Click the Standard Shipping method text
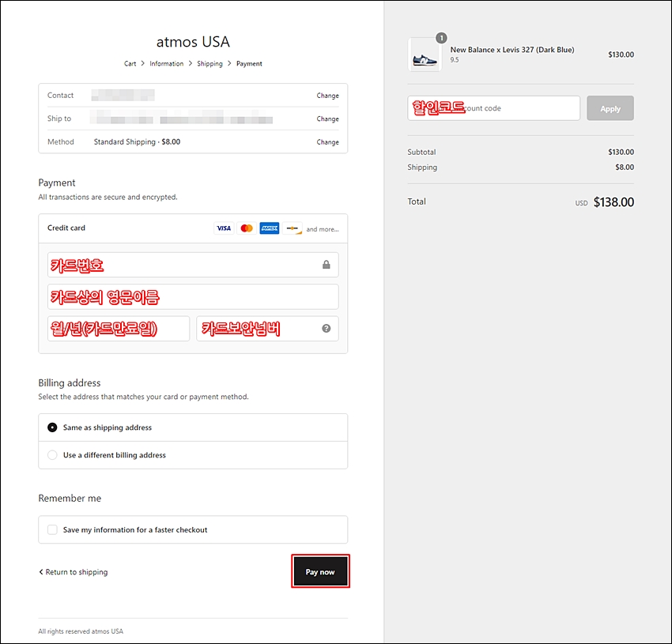This screenshot has width=672, height=644. pyautogui.click(x=137, y=141)
